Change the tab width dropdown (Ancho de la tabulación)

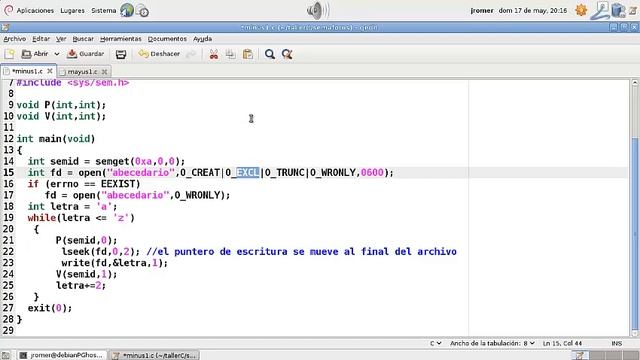click(x=492, y=343)
